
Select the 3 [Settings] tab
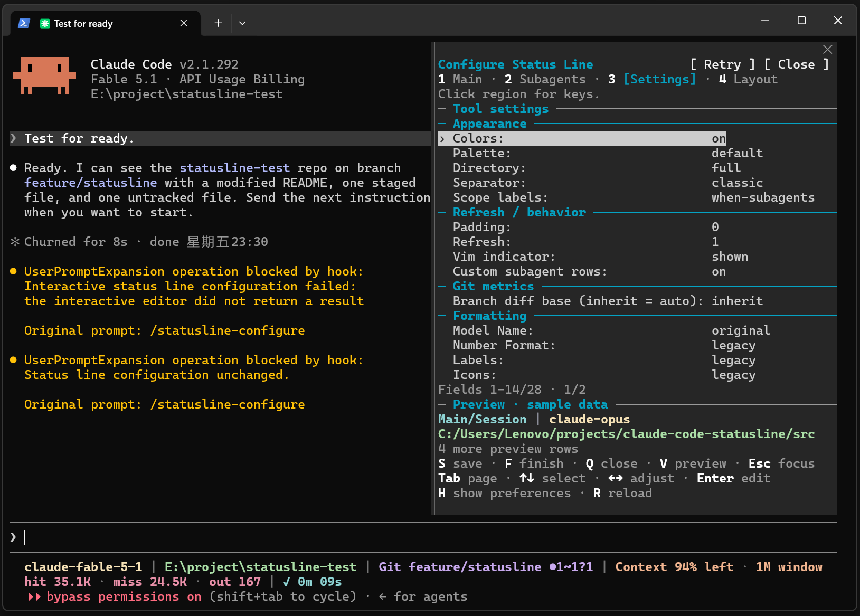coord(652,79)
